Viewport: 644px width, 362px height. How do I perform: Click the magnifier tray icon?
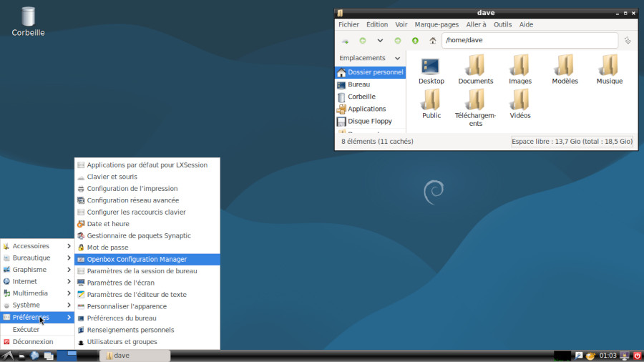(579, 356)
